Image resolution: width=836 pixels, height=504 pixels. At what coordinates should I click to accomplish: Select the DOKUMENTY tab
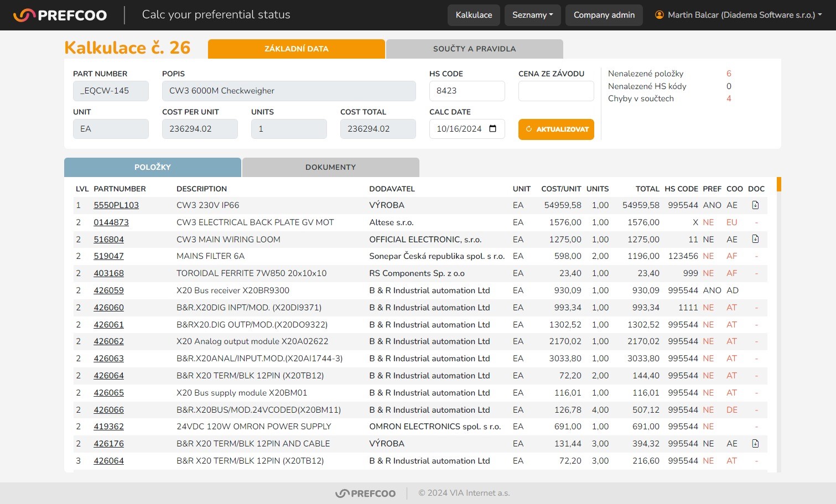331,167
